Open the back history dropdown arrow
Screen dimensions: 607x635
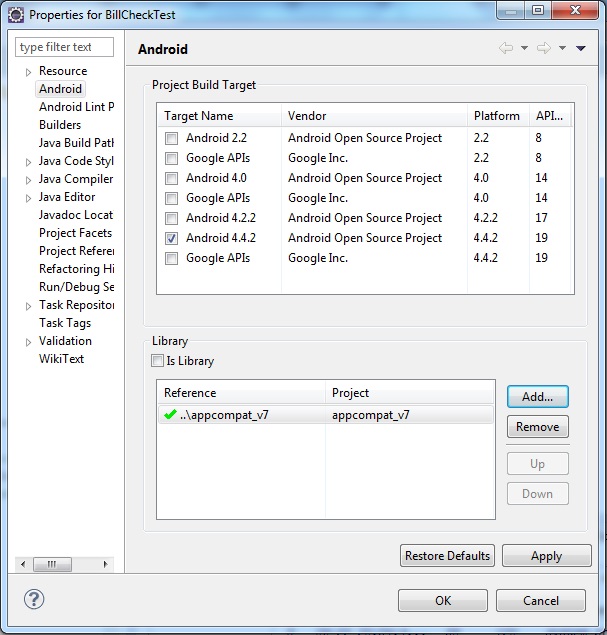[x=524, y=48]
